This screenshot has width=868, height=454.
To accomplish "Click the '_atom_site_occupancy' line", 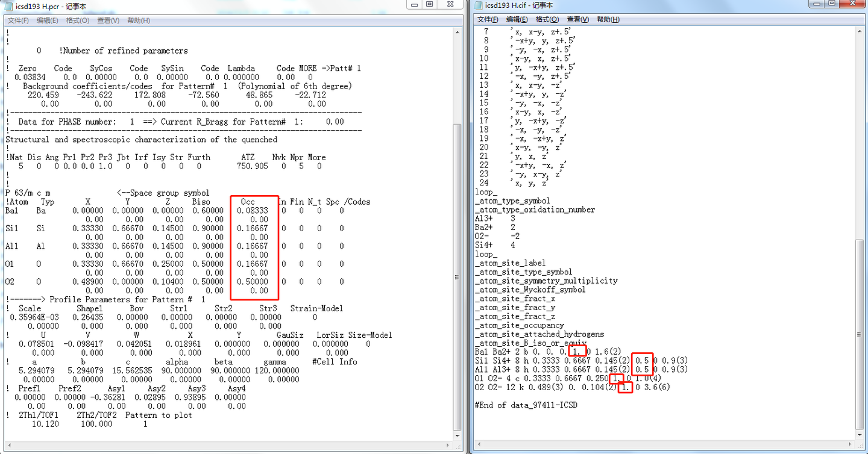I will pyautogui.click(x=519, y=325).
